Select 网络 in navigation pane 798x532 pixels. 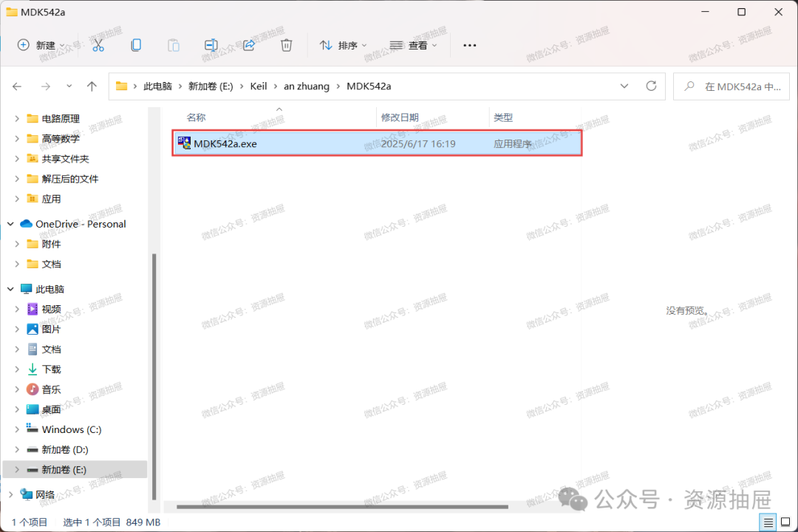click(45, 494)
